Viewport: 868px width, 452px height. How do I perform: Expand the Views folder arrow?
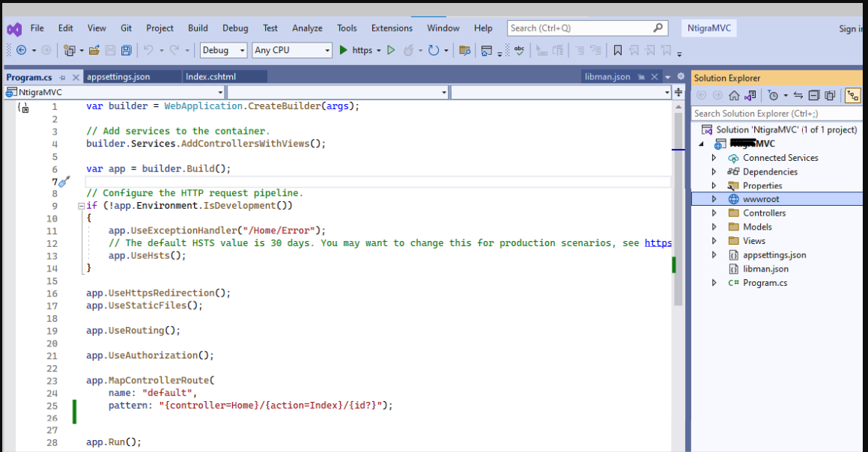714,241
